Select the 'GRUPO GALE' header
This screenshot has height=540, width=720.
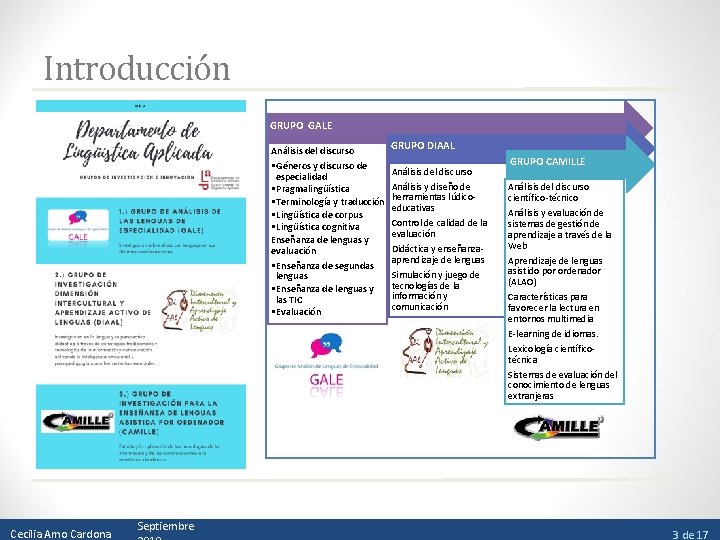301,125
